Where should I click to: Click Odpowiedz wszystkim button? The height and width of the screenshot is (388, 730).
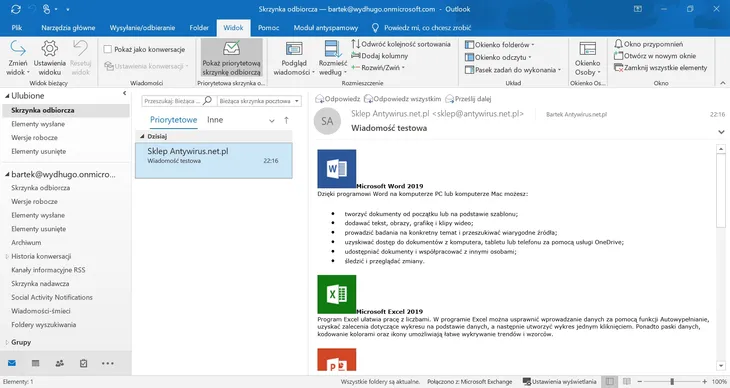tap(402, 99)
